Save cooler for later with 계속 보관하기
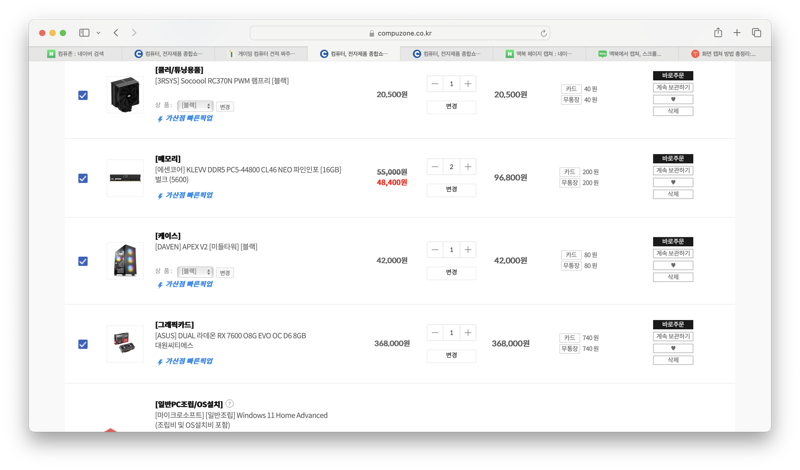The width and height of the screenshot is (800, 470). [x=673, y=87]
